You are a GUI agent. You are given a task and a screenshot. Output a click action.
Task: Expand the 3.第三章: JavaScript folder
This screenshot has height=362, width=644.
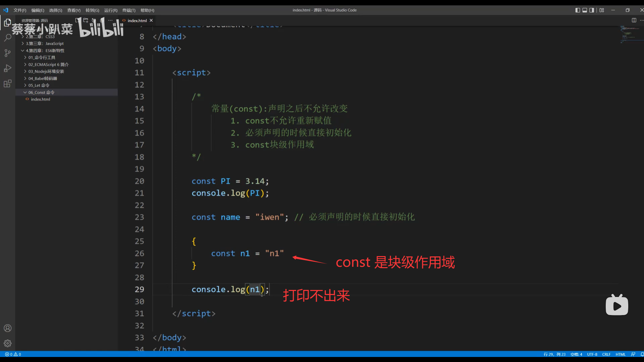[44, 44]
